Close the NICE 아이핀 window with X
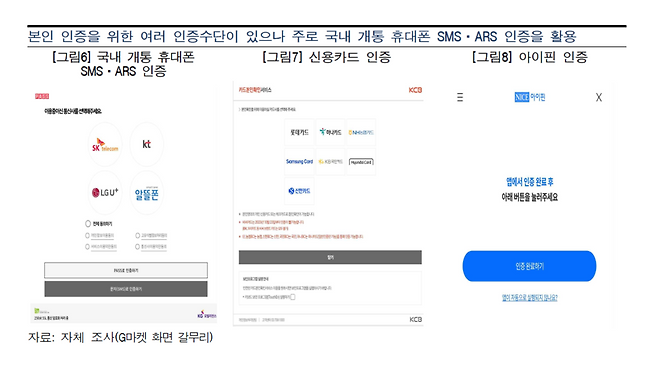Viewport: 658px width, 372px height. tap(599, 97)
